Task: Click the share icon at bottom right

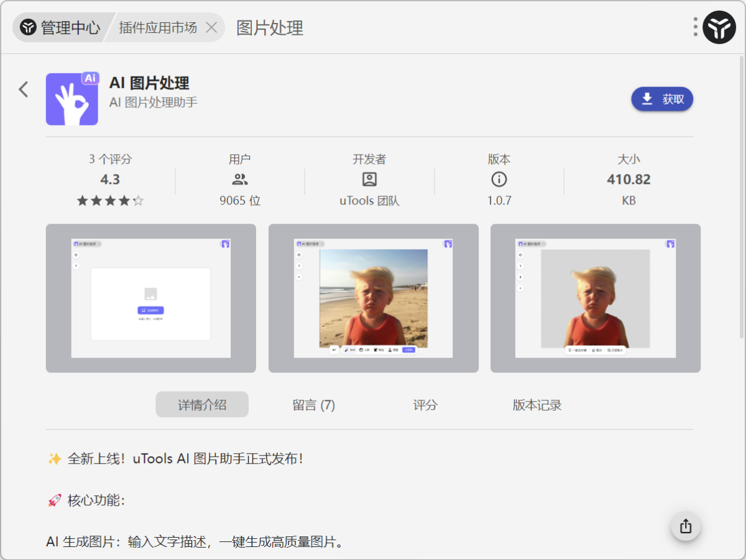Action: (x=685, y=526)
